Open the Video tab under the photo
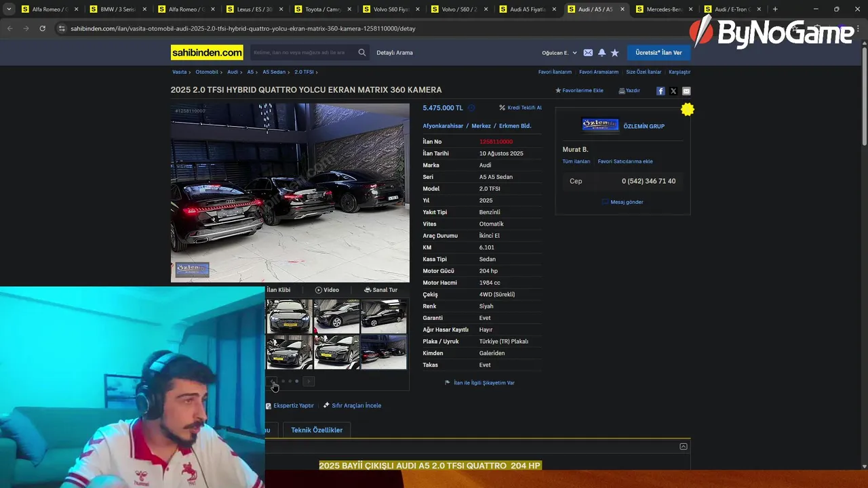The image size is (868, 488). coord(327,290)
